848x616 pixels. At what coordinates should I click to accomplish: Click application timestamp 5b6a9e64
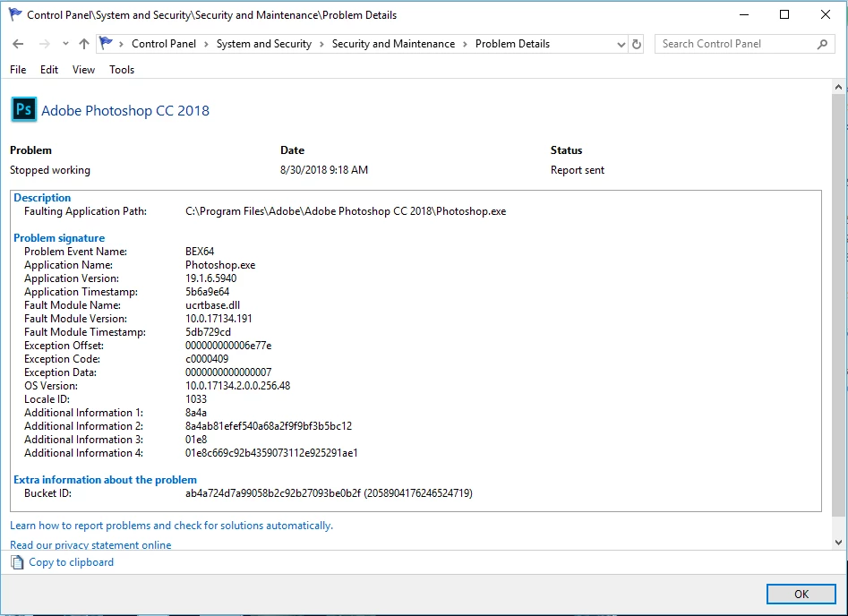pyautogui.click(x=207, y=292)
